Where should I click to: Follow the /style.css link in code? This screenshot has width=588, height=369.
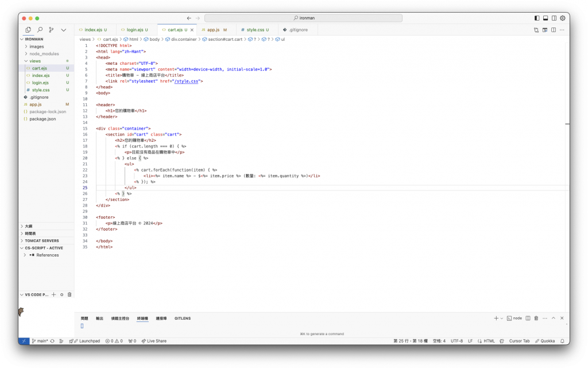tap(186, 81)
